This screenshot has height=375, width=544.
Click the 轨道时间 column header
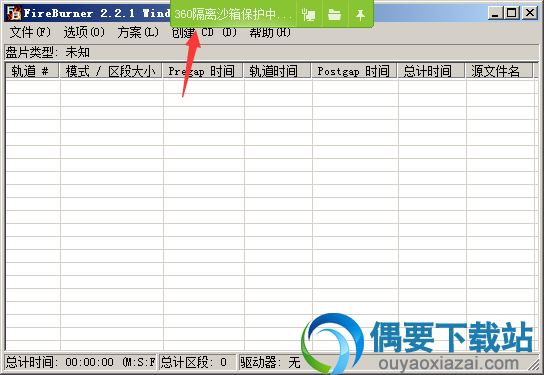pos(278,71)
